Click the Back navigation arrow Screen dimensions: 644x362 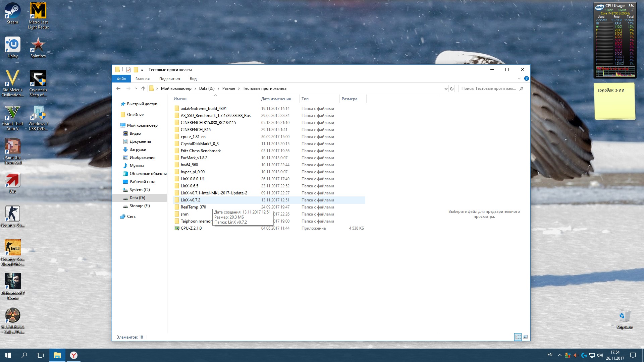(x=118, y=88)
